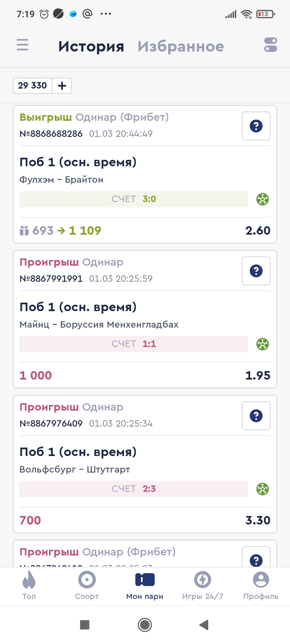Open Игры 24/7 section
This screenshot has height=644, width=290.
tap(203, 586)
